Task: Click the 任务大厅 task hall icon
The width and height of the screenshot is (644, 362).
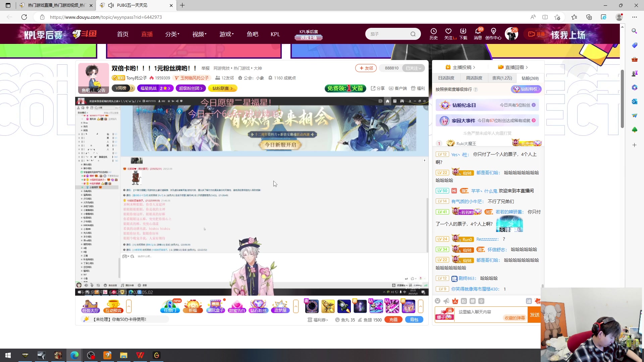Action: (90, 306)
